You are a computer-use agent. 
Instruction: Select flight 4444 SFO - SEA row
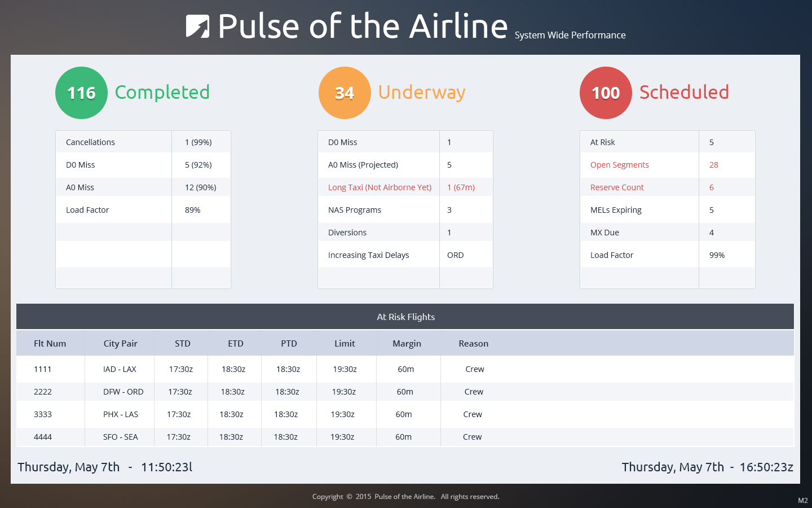[x=405, y=437]
